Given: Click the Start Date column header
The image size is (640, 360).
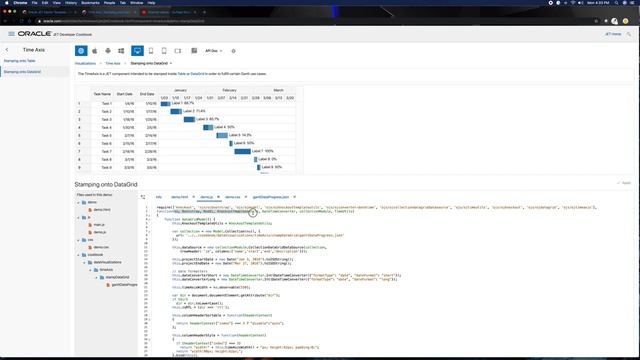Looking at the screenshot, I should tap(124, 94).
